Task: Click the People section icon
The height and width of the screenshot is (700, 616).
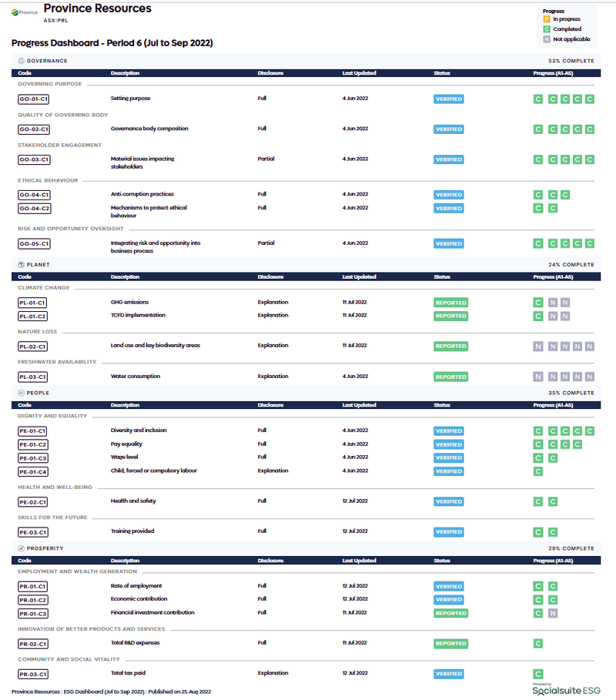Action: (x=21, y=393)
